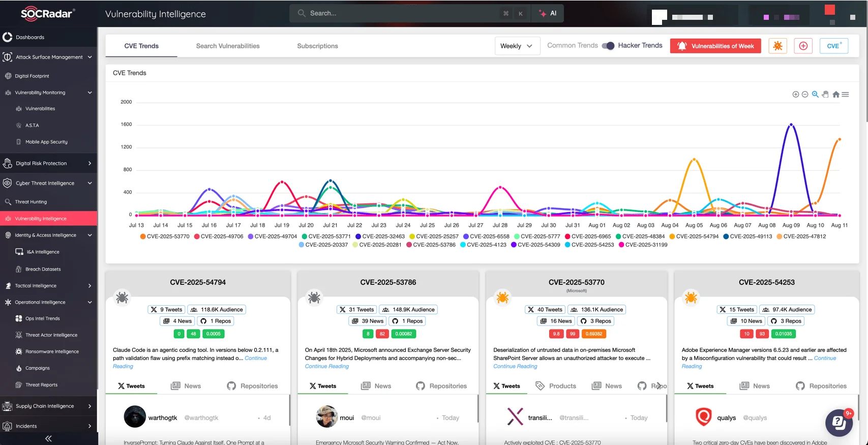Toggle CVE-2025-49706 legend series

pyautogui.click(x=219, y=236)
